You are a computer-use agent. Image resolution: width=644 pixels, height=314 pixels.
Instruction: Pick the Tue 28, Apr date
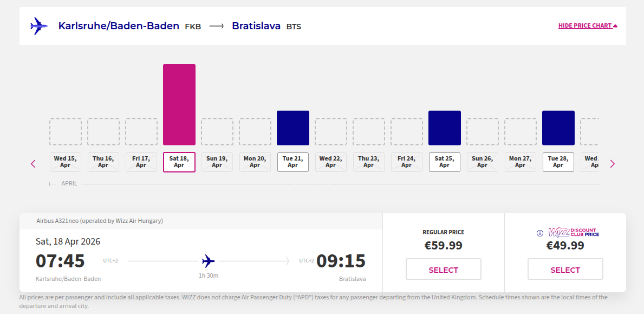pos(558,162)
